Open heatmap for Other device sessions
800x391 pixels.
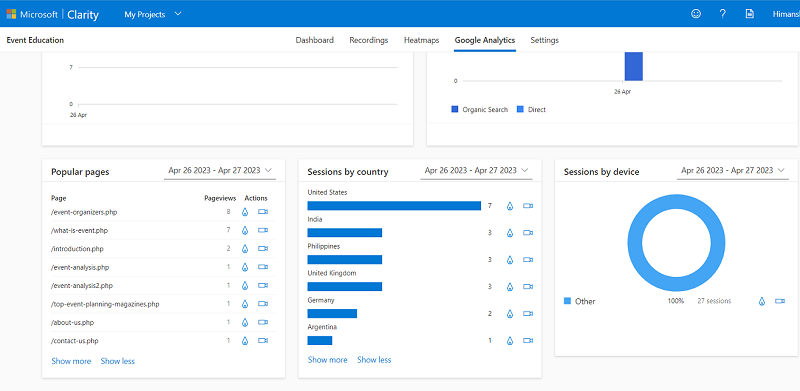pyautogui.click(x=762, y=301)
